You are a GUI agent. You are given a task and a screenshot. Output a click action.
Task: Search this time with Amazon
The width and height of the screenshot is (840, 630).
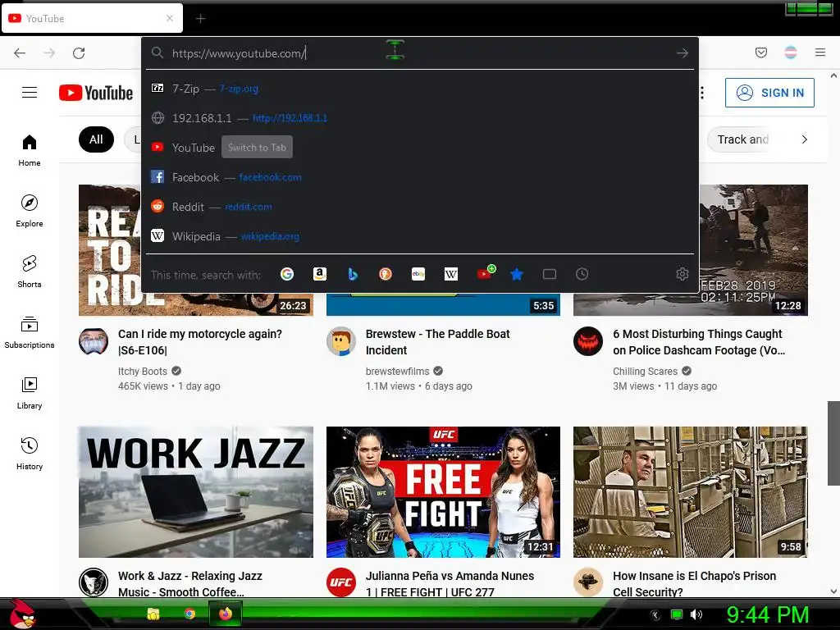(x=320, y=274)
